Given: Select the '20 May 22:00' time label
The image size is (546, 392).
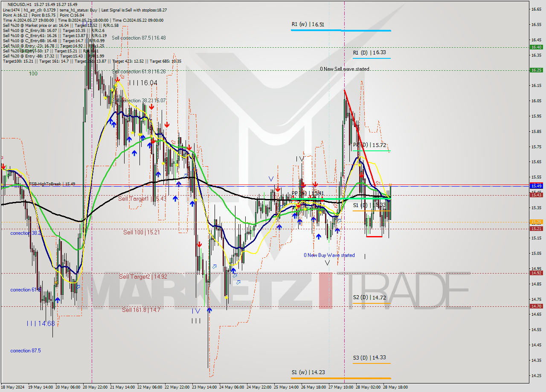Looking at the screenshot, I should pos(95,387).
